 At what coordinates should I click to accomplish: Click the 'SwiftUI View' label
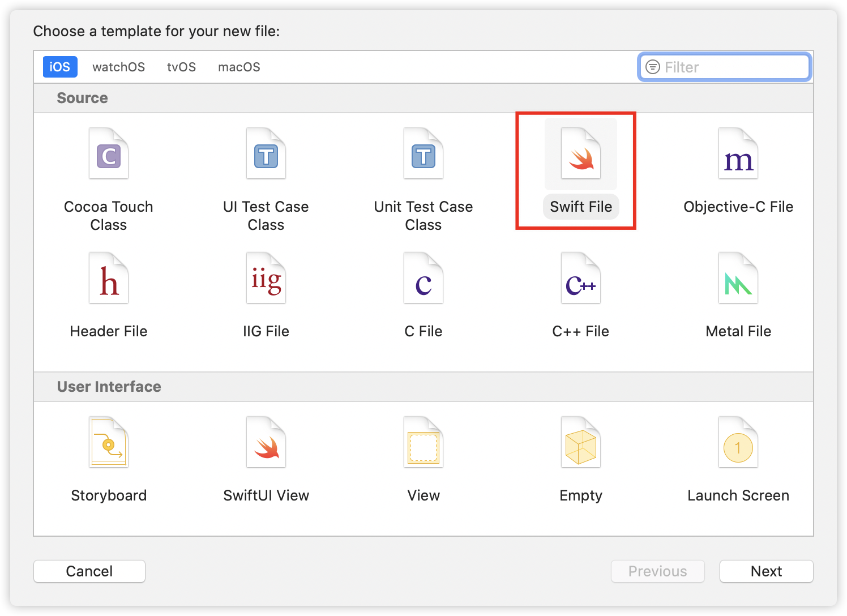(x=266, y=495)
